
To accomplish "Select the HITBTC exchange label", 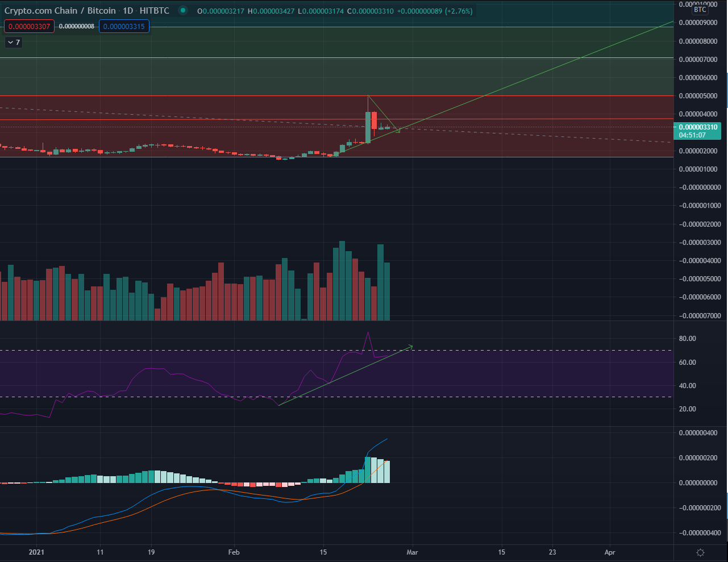I will point(155,11).
